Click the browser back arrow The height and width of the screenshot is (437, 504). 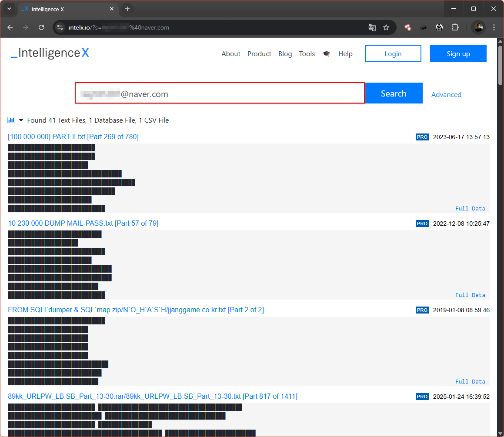point(10,28)
